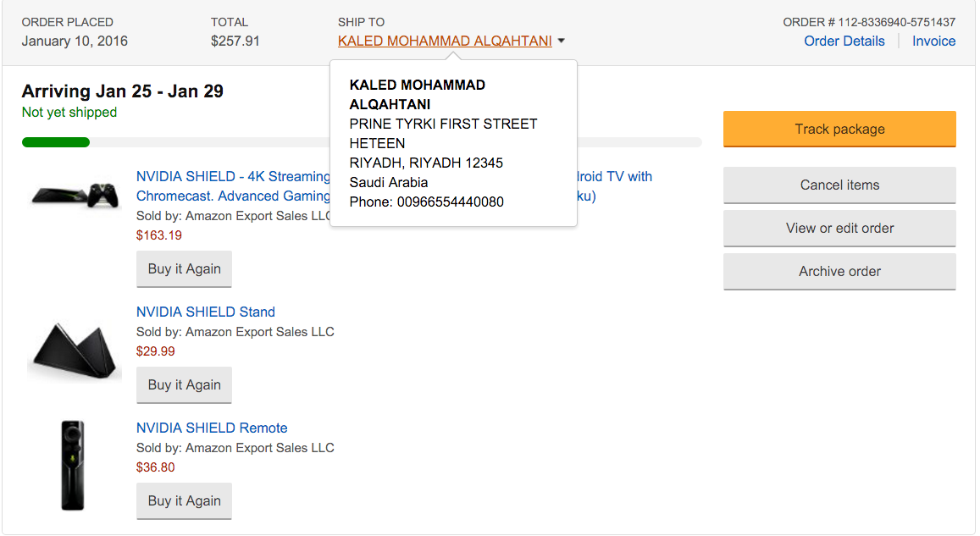Open the NVIDIA SHIELD 4K Streaming product link

(233, 177)
